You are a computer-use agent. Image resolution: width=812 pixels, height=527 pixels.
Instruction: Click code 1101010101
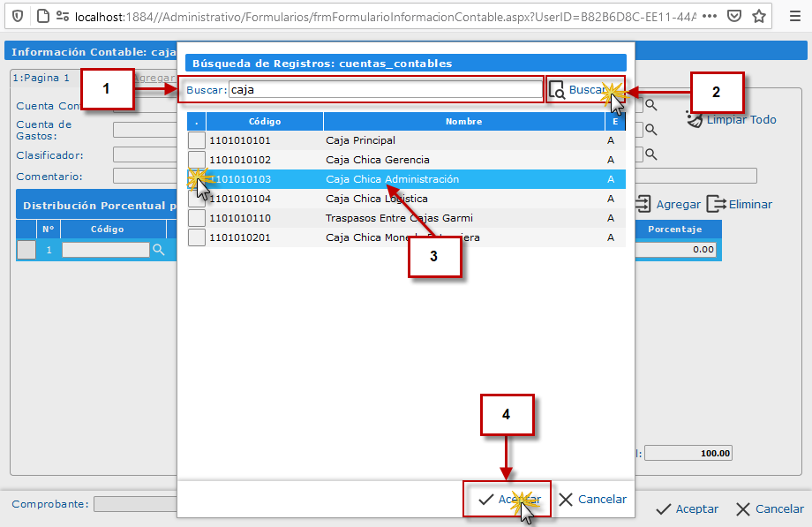pyautogui.click(x=240, y=140)
